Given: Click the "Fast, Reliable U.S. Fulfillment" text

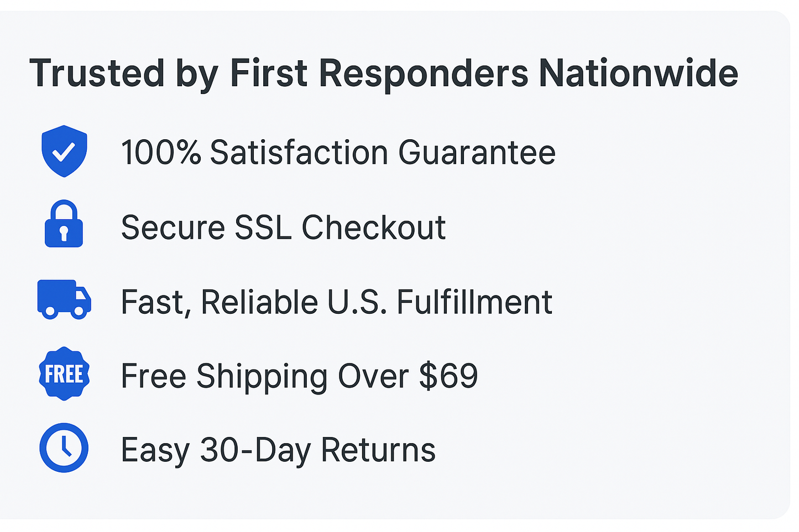Looking at the screenshot, I should [x=336, y=302].
